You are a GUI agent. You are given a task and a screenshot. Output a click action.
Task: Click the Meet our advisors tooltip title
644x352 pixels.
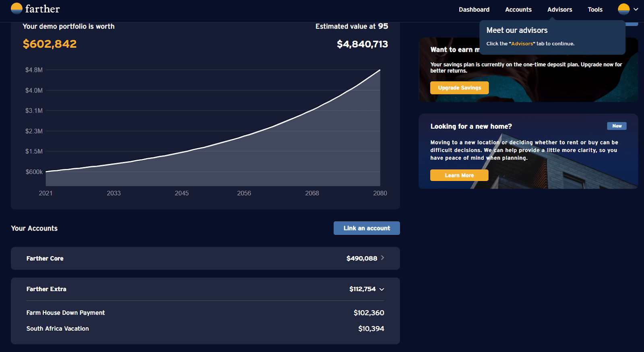(x=517, y=31)
